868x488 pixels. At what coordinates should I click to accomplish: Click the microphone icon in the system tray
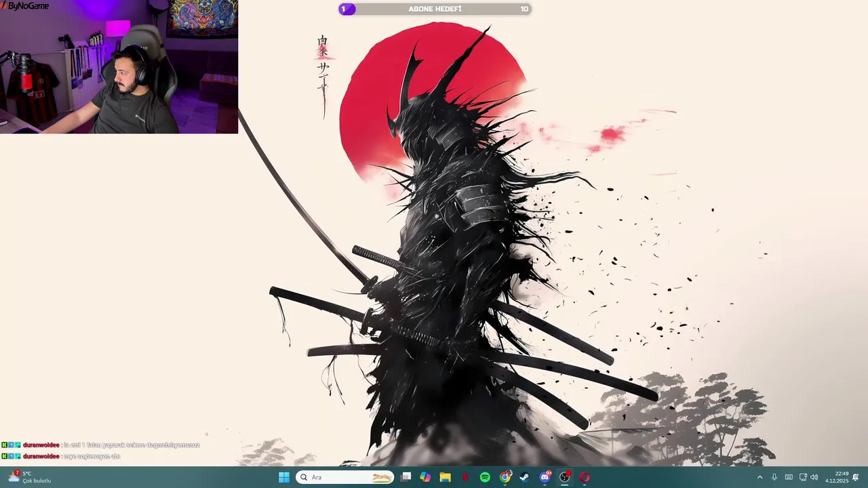[774, 477]
